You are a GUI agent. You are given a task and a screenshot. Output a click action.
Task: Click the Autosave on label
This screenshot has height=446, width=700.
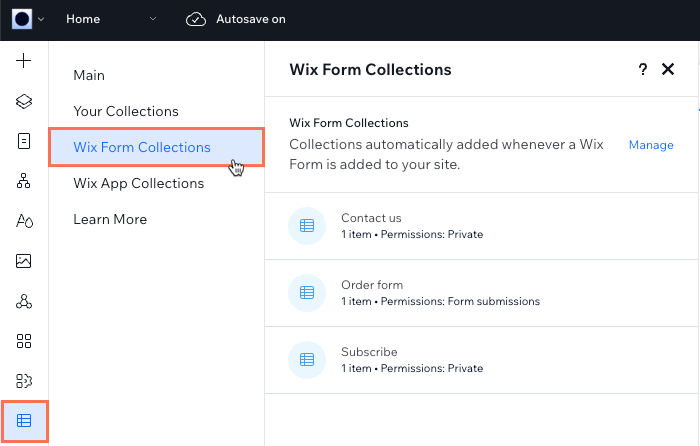[x=251, y=19]
